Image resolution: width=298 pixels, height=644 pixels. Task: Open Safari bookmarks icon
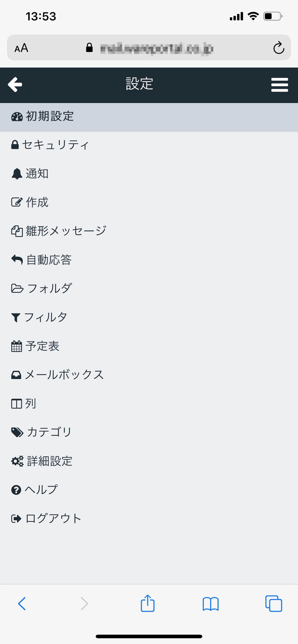(210, 604)
